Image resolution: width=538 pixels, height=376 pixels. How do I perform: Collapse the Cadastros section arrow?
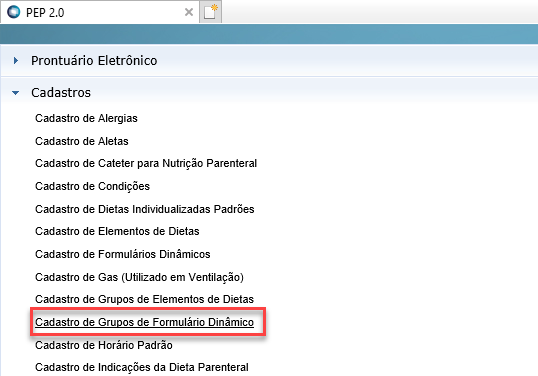[x=15, y=93]
